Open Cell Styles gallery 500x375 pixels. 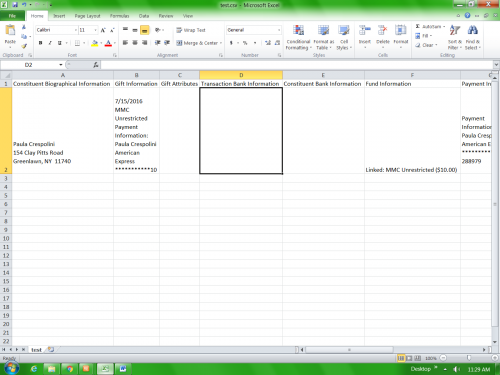[344, 37]
